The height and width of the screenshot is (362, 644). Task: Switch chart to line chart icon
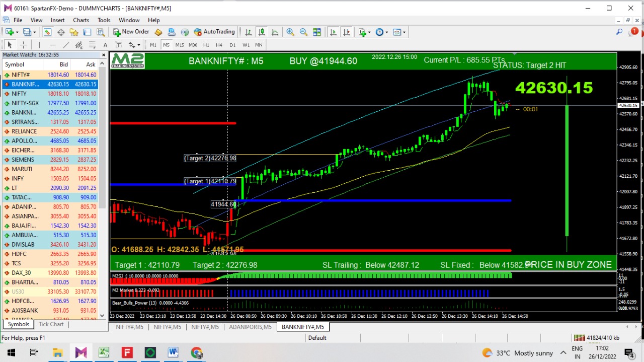[275, 32]
